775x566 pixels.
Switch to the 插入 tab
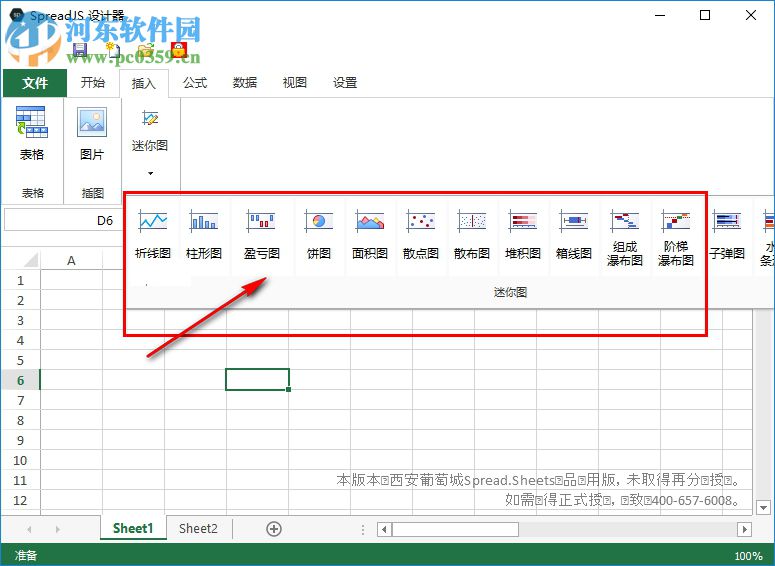(x=144, y=84)
